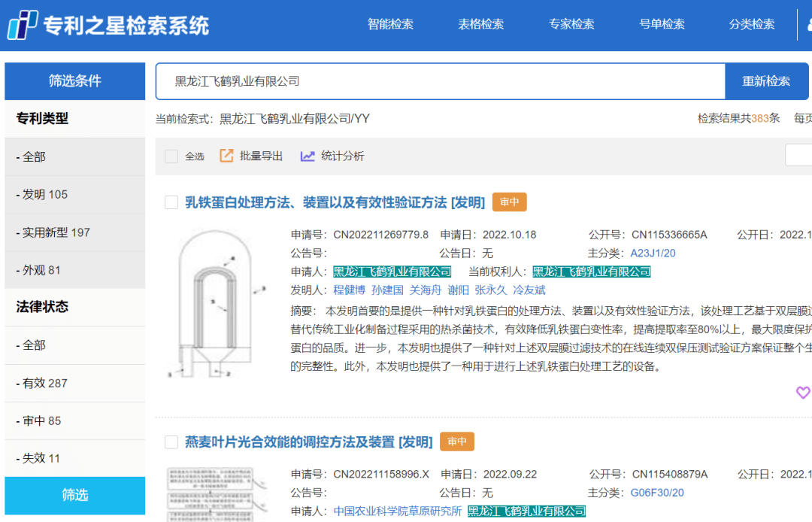Click the blue 筛选 filter button
Screen dimensions: 812x522
click(75, 495)
